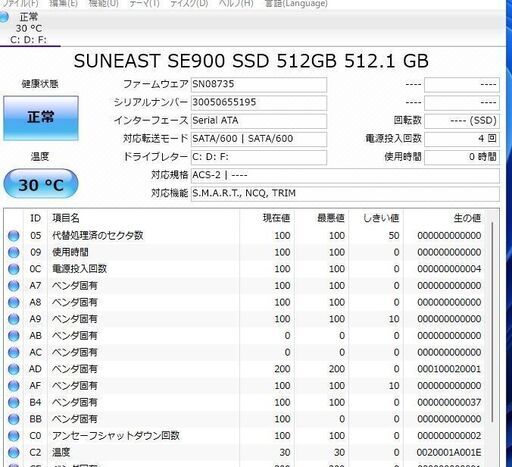Click status icon for attribute C0
The height and width of the screenshot is (467, 512).
pyautogui.click(x=14, y=436)
